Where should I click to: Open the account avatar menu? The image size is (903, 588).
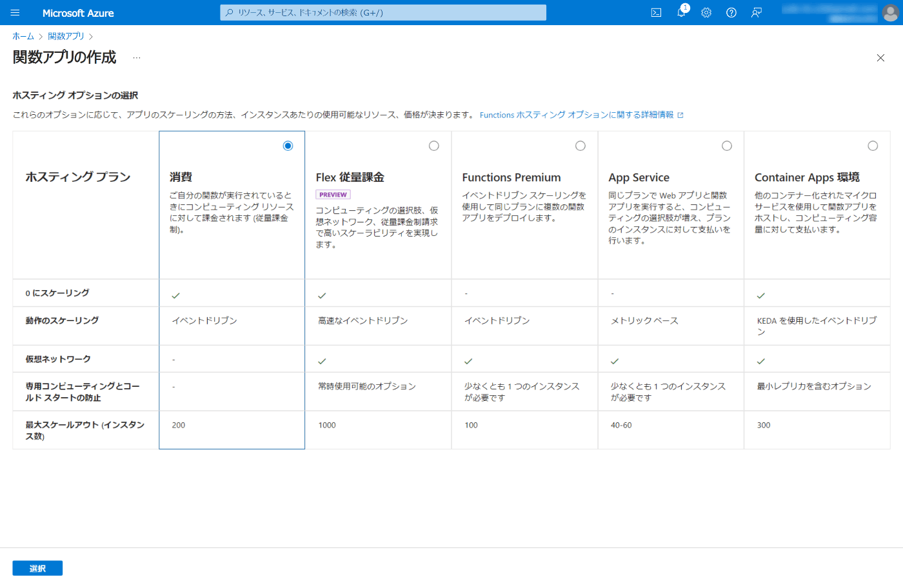[x=890, y=13]
